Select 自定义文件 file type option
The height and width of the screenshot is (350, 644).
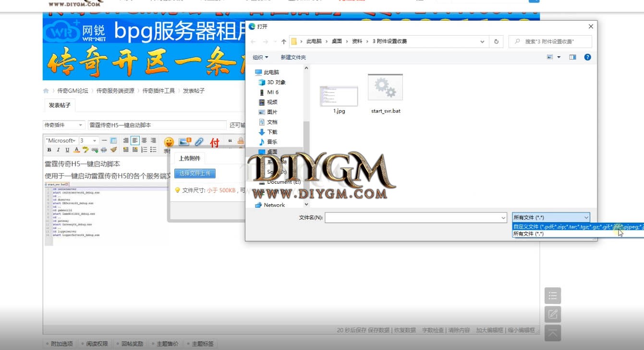click(579, 226)
